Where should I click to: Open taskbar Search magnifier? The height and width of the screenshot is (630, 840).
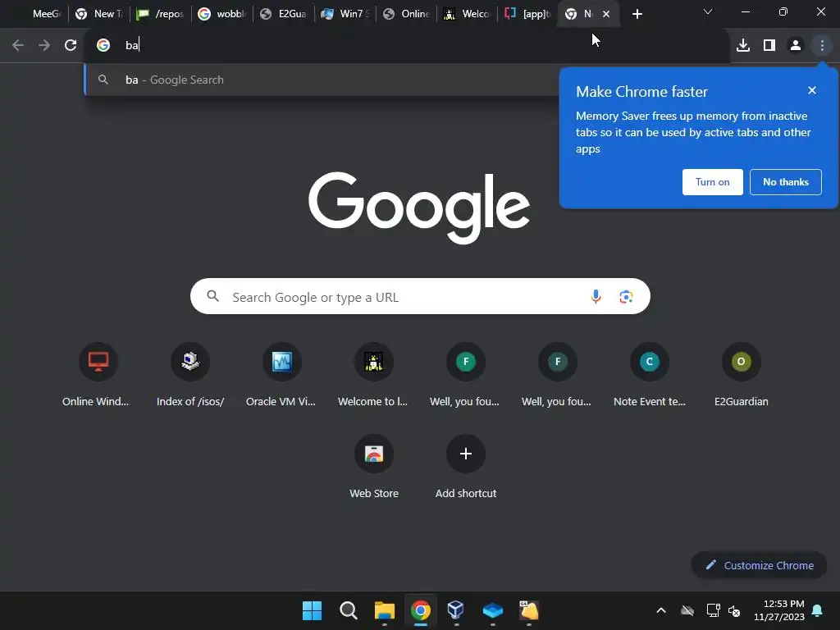348,610
